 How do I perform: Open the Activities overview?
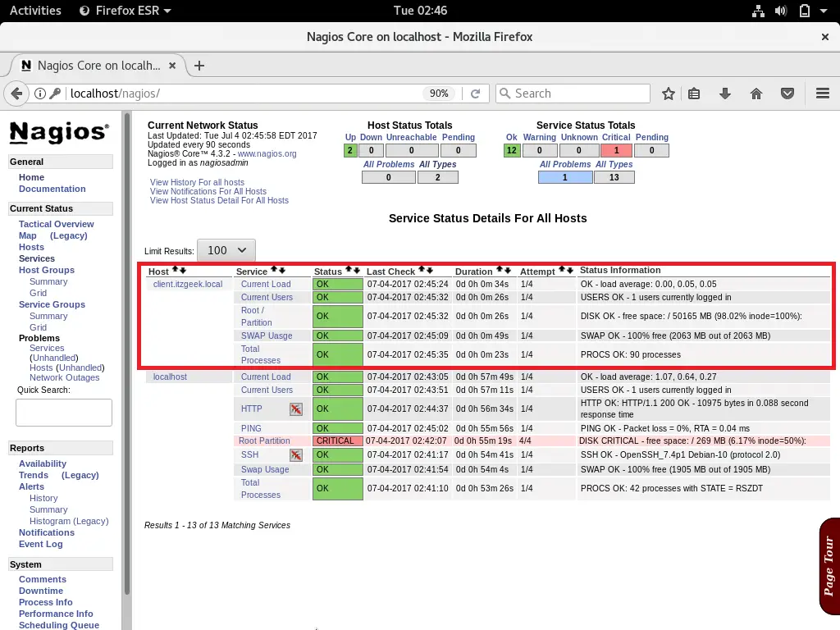[x=35, y=11]
